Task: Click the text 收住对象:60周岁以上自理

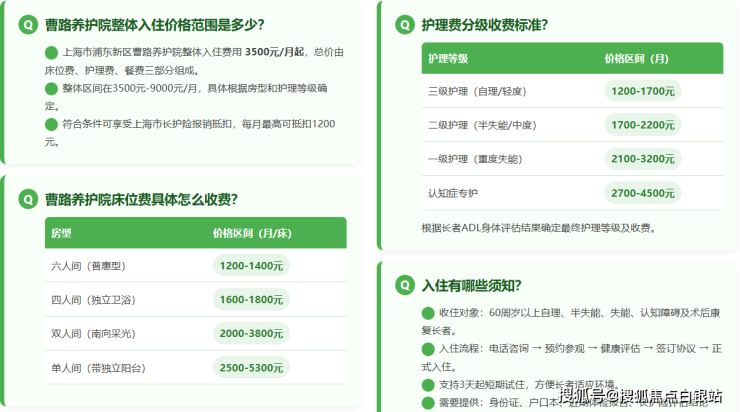Action: [x=500, y=312]
